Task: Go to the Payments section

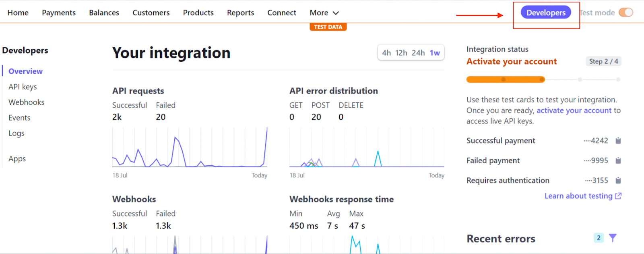Action: click(x=59, y=12)
